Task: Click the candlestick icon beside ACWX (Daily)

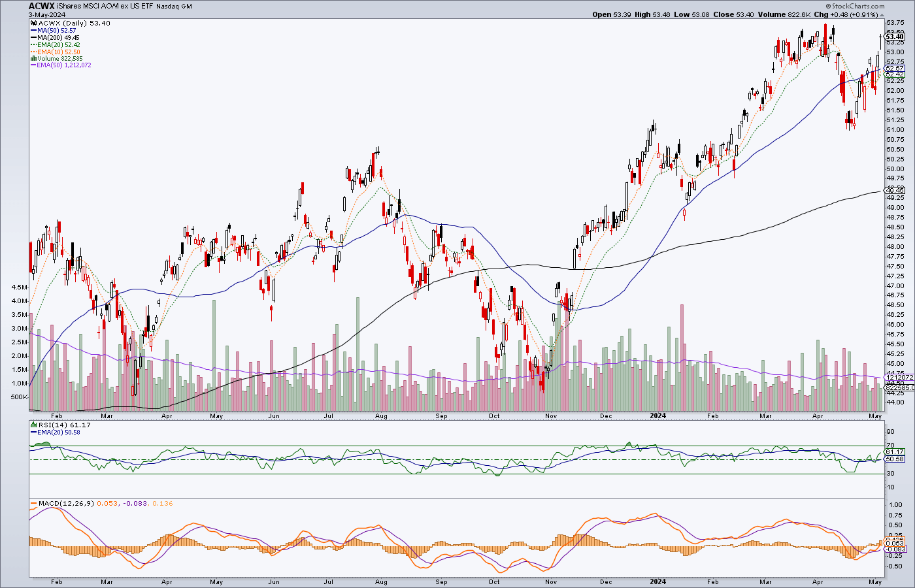Action: point(33,23)
